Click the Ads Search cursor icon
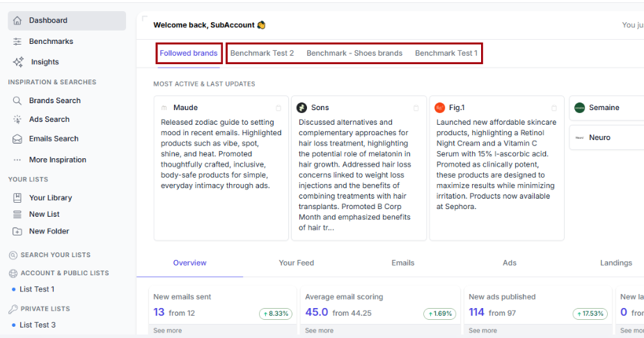 [17, 119]
